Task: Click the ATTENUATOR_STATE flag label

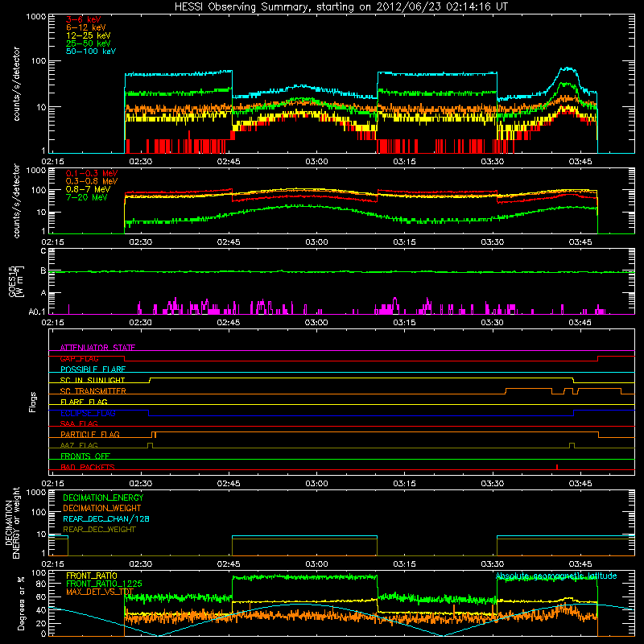Action: (97, 348)
